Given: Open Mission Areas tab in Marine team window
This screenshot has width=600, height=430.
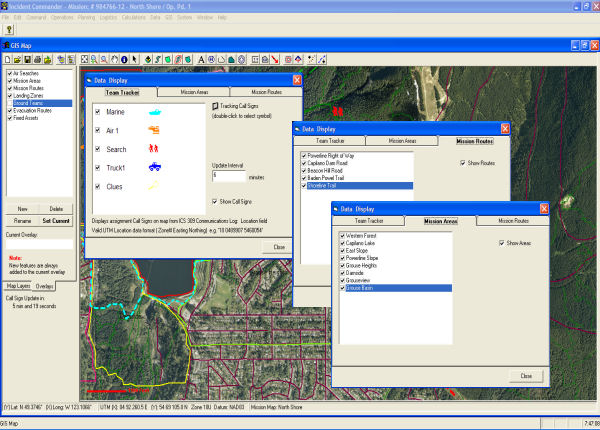Looking at the screenshot, I should point(194,92).
